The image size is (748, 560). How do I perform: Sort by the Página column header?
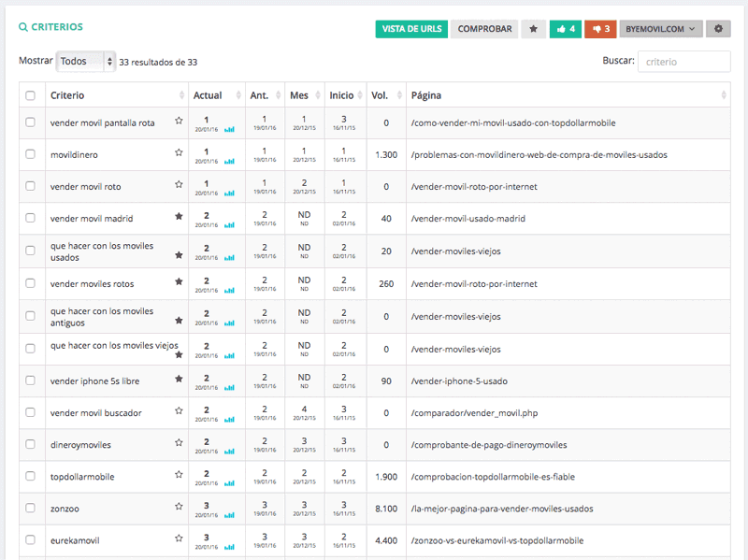[x=568, y=95]
